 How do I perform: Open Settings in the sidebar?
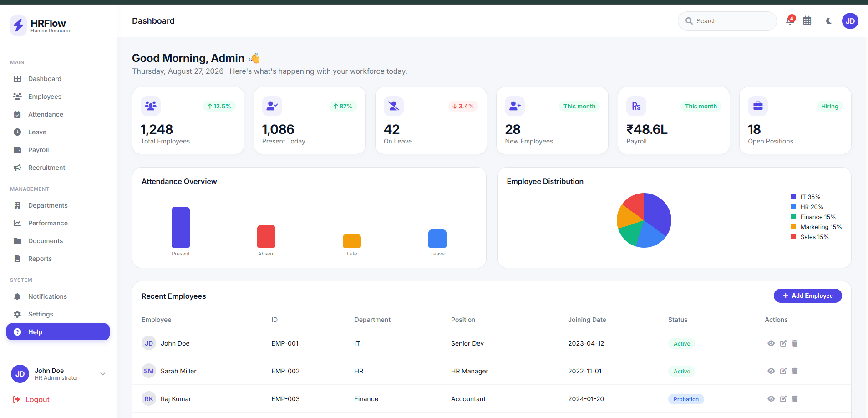[58, 314]
